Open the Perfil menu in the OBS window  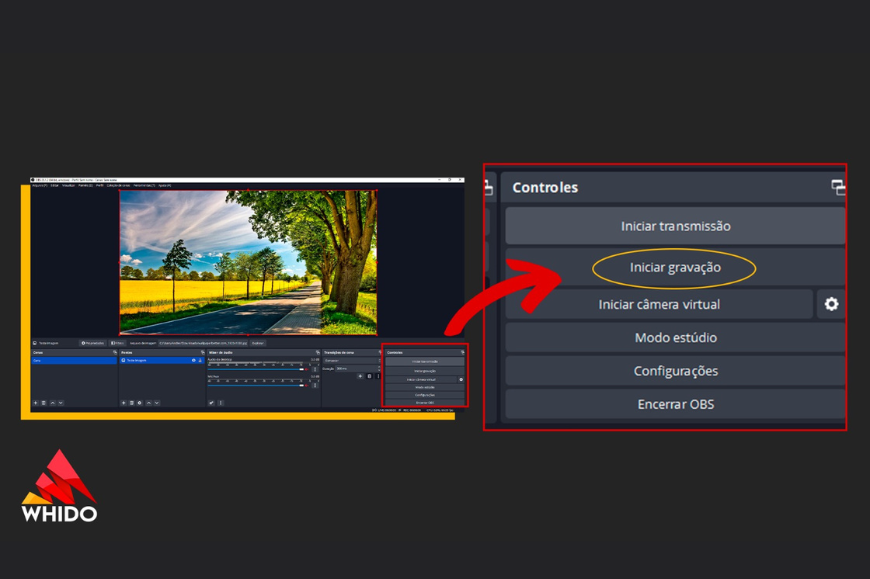[x=100, y=186]
